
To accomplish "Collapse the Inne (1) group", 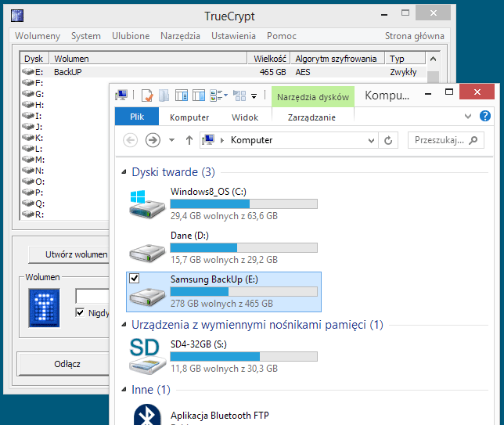I will point(124,390).
